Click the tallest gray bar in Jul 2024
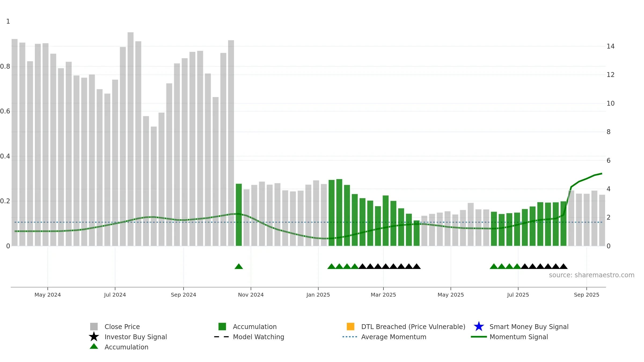644x362 pixels. (130, 139)
